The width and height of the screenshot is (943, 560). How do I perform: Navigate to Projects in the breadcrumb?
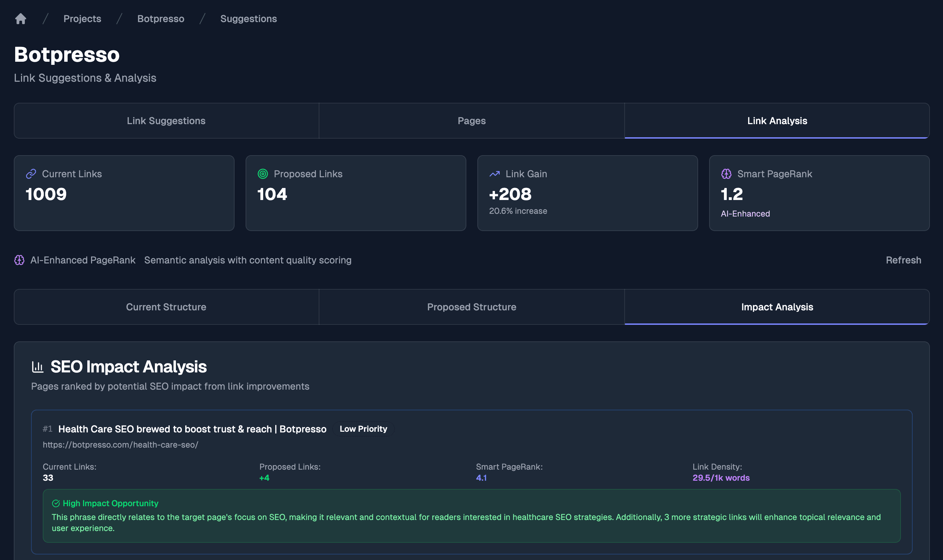coord(82,19)
